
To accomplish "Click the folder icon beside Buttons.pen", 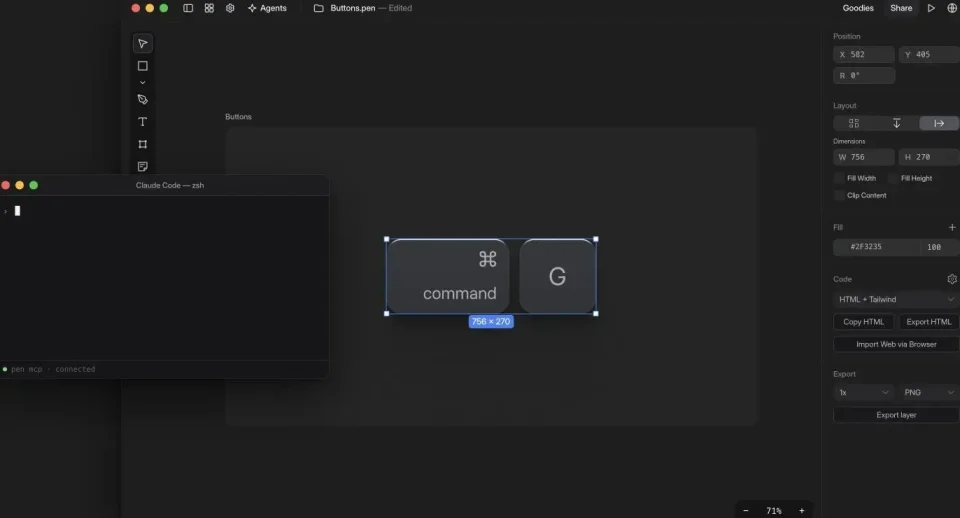I will pos(318,8).
